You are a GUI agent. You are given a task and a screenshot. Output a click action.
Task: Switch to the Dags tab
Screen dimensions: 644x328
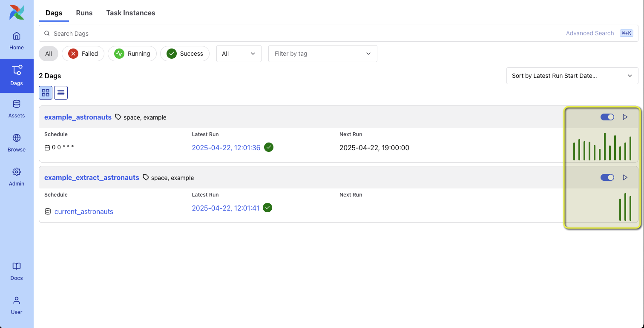54,13
